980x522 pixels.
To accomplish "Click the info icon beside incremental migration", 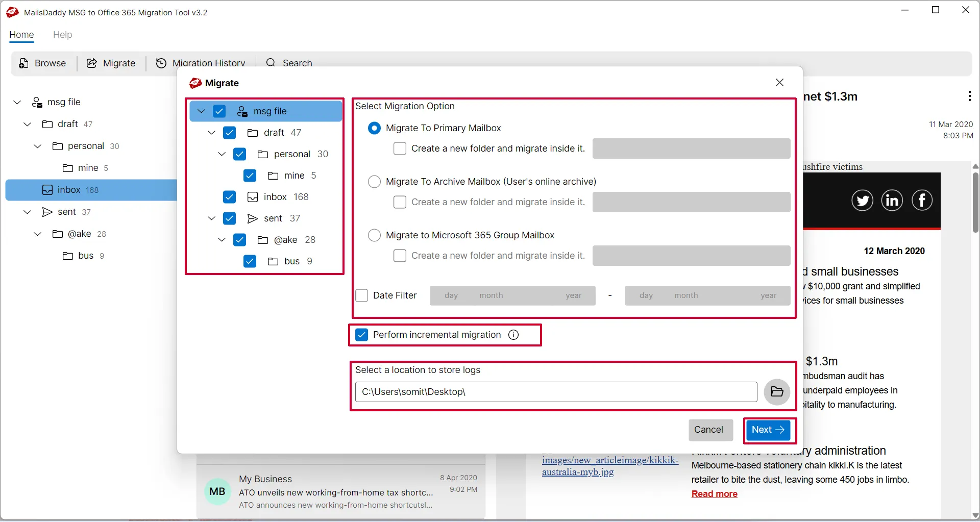I will (x=513, y=335).
